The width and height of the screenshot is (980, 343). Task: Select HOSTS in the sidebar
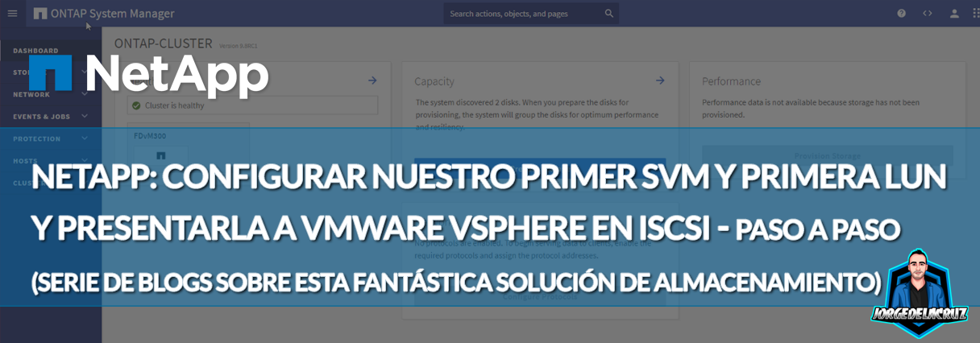25,161
